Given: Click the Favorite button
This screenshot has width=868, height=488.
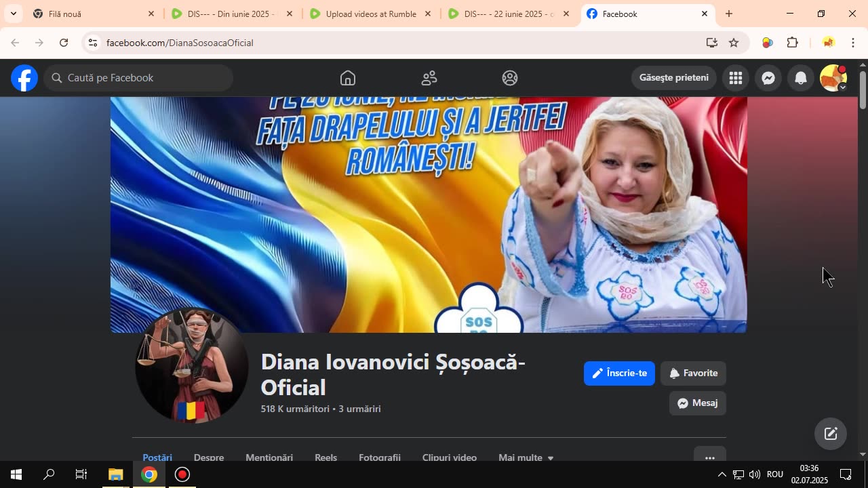Looking at the screenshot, I should [x=693, y=373].
